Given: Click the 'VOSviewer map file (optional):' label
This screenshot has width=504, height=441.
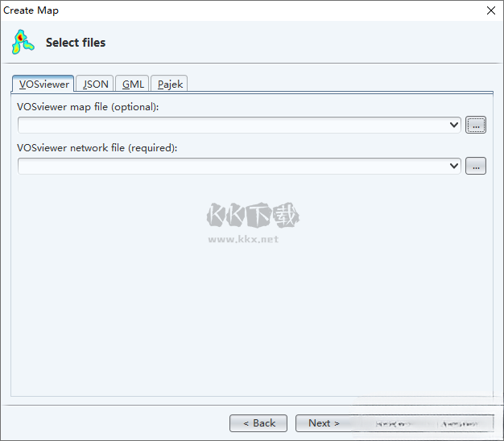Looking at the screenshot, I should point(88,107).
